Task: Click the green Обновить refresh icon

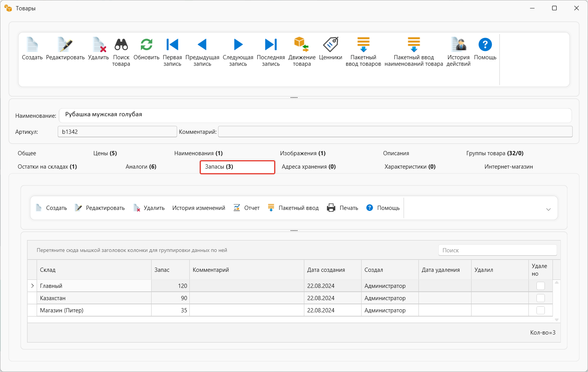Action: tap(146, 45)
